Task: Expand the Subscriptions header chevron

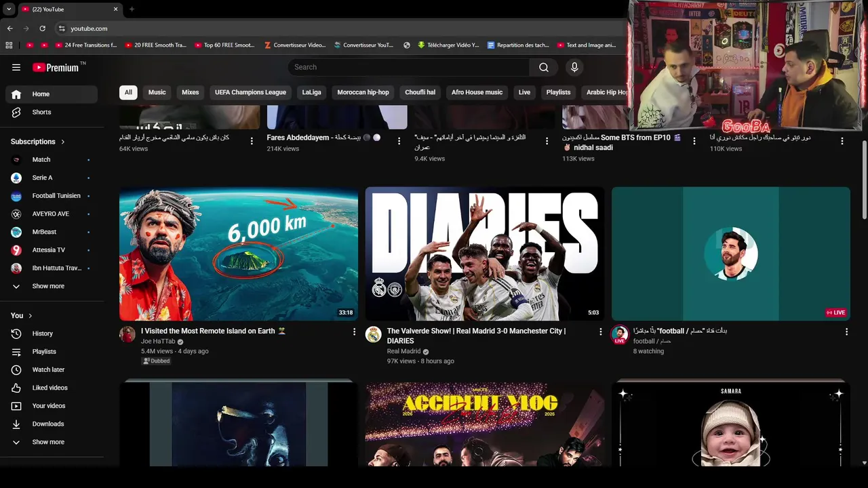Action: click(x=63, y=142)
